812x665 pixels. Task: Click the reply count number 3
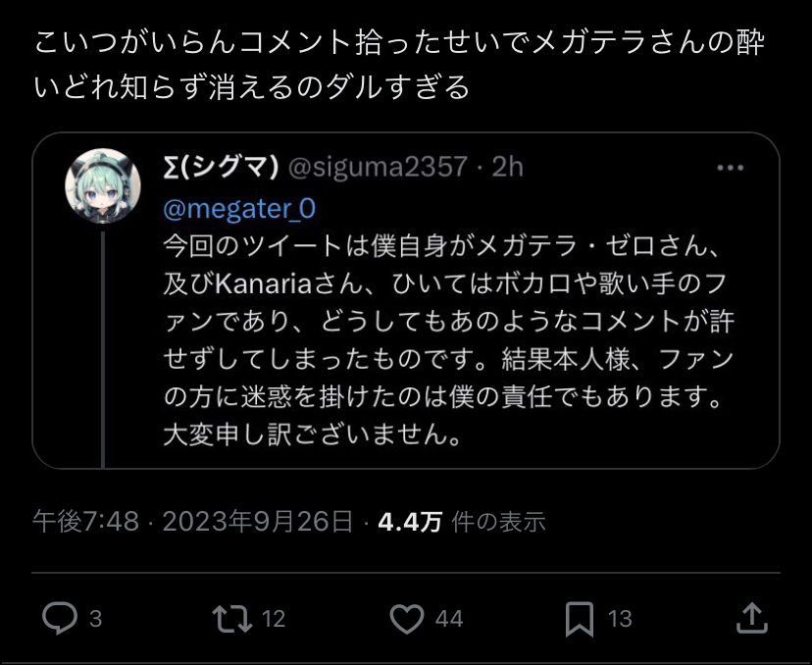pyautogui.click(x=96, y=619)
